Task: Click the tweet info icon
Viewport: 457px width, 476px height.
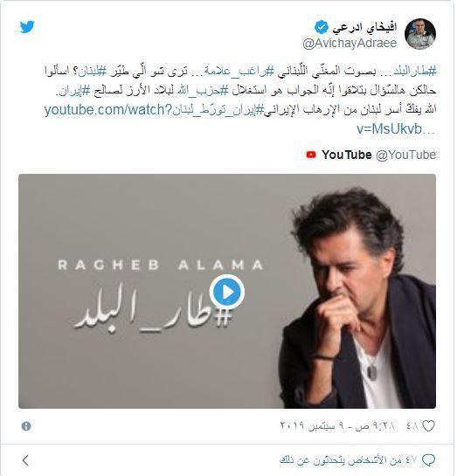Action: coord(26,426)
